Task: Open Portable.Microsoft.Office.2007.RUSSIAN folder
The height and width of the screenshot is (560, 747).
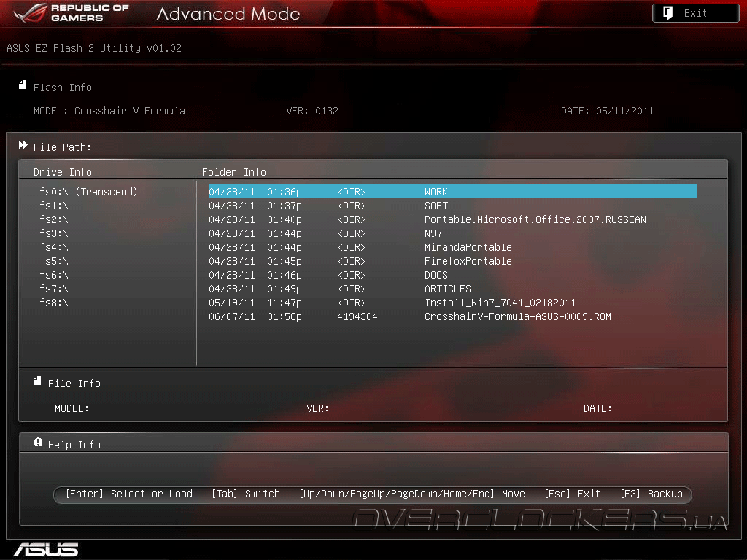Action: 452,219
